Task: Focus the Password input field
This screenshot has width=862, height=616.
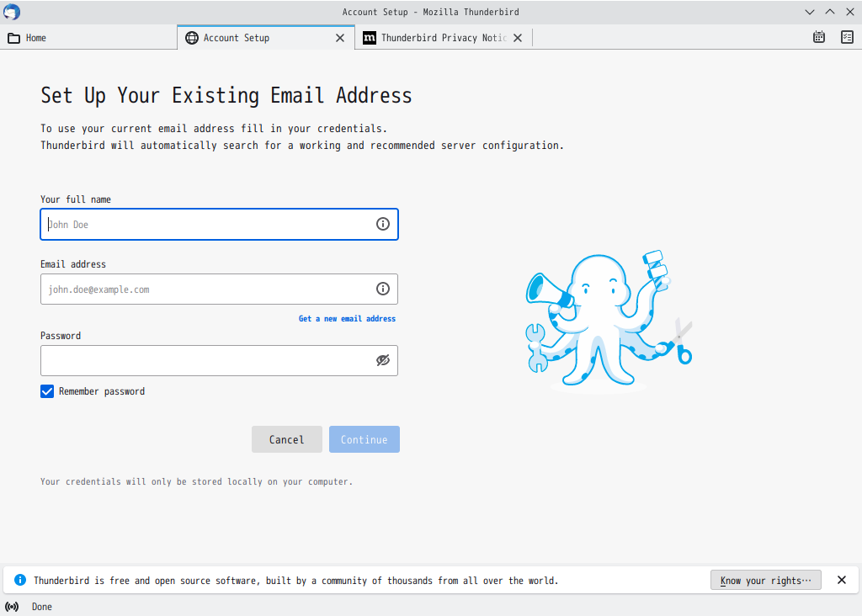Action: click(220, 360)
